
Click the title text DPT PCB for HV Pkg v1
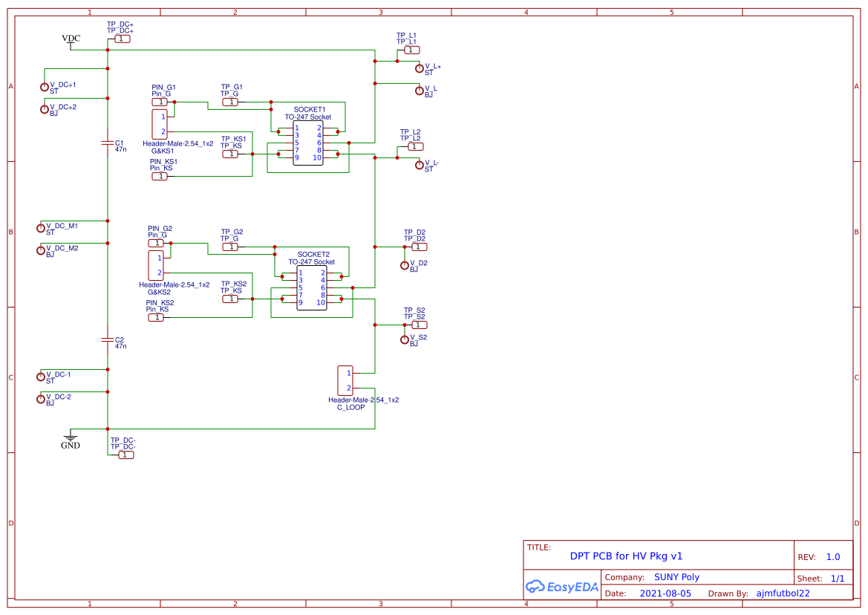(x=626, y=556)
